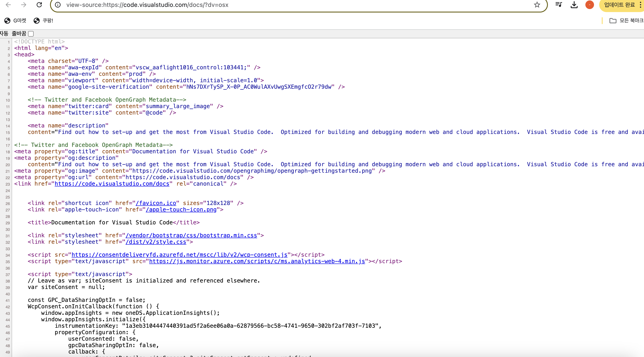644x357 pixels.
Task: Click line number 23 in the gutter
Action: tap(8, 184)
